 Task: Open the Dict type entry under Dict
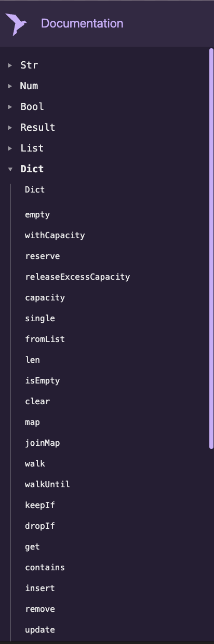pyautogui.click(x=35, y=189)
